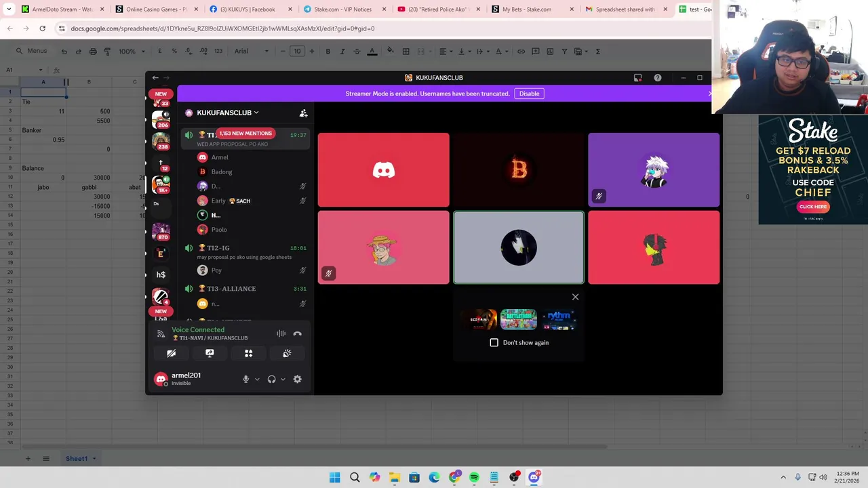Screen dimensions: 868x488
Task: Open the Discord inbox icon in title bar
Action: (x=637, y=78)
